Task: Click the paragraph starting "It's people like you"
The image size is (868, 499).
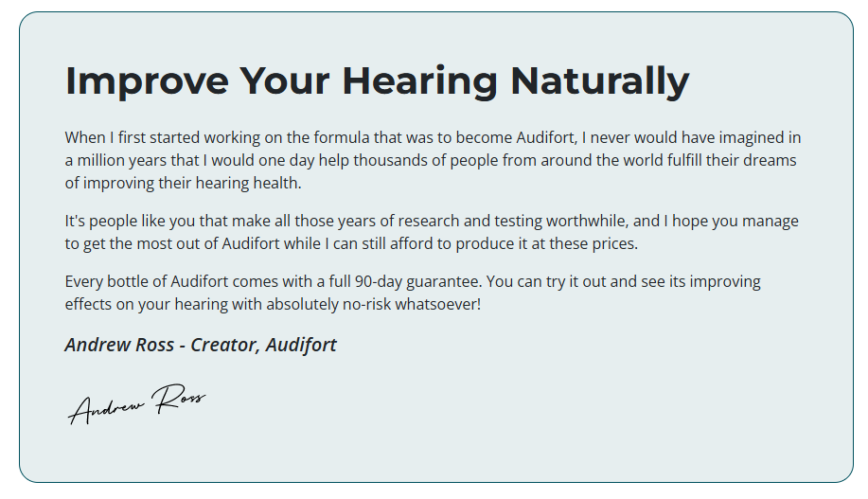Action: pyautogui.click(x=432, y=232)
